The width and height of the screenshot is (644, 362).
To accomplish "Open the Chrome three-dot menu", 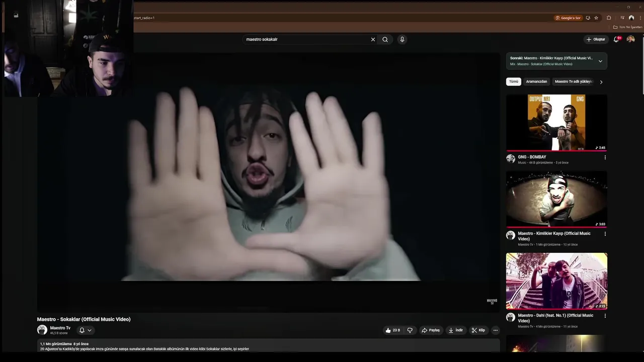I will click(640, 18).
